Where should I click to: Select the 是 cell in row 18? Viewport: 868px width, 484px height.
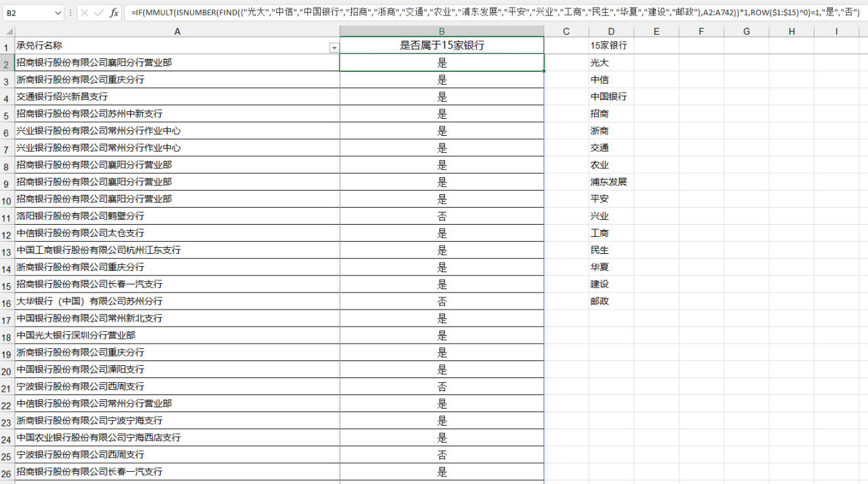tap(441, 335)
